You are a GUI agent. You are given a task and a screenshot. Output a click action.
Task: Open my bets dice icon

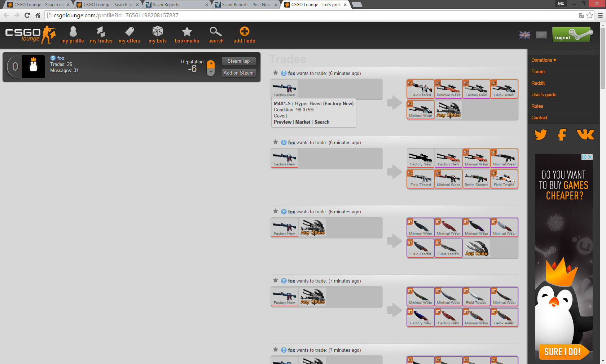tap(158, 32)
